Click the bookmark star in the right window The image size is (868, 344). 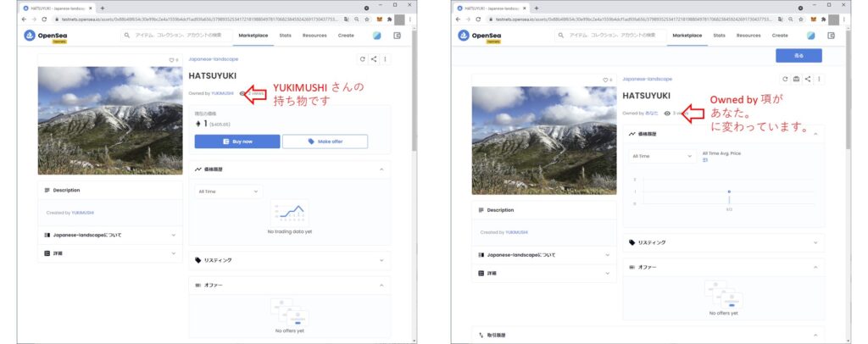coord(800,19)
